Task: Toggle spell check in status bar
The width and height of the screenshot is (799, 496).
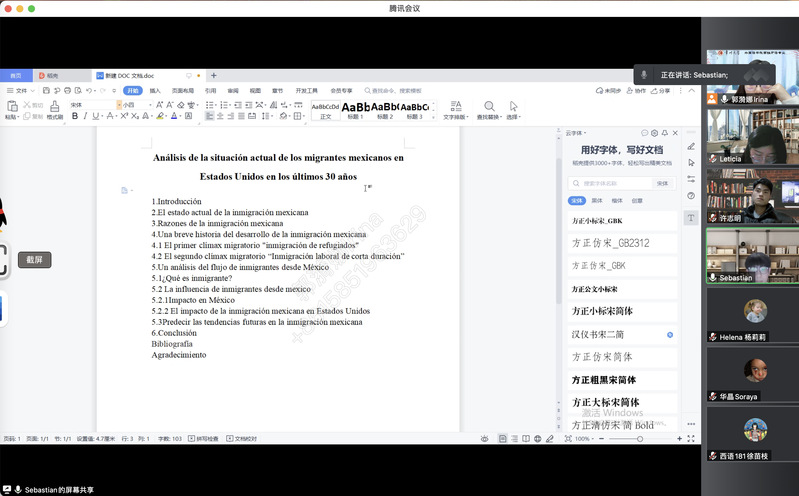Action: pos(203,438)
